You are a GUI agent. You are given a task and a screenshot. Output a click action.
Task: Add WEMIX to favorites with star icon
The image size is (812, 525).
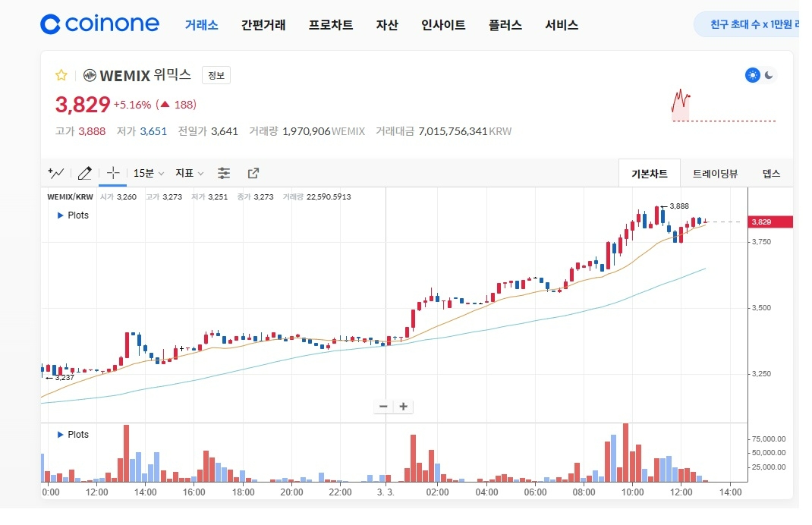click(61, 76)
